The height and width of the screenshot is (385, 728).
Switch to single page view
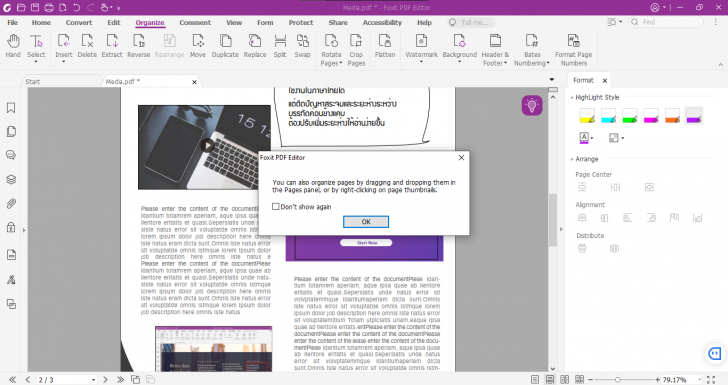(x=535, y=379)
